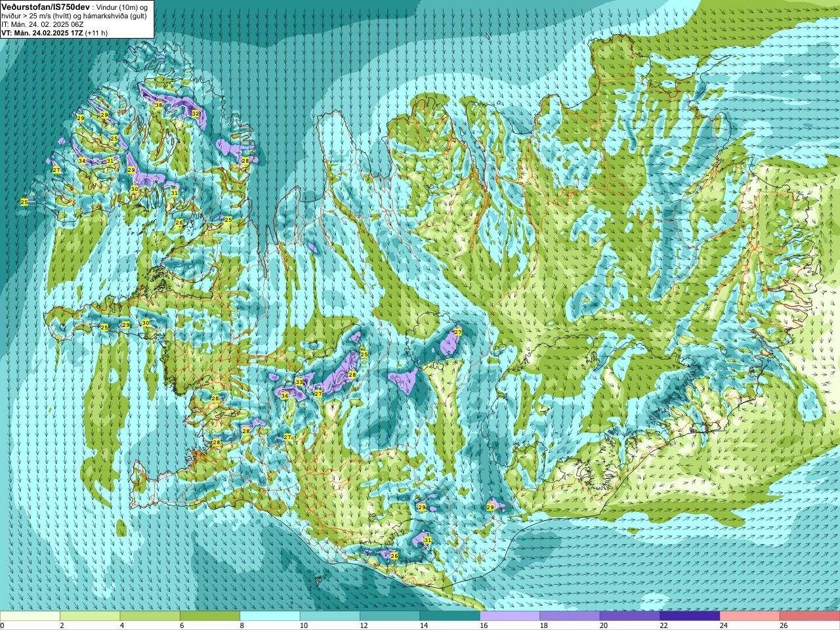Select the pink 24–26 legend swatch
This screenshot has width=840, height=630.
(x=750, y=616)
